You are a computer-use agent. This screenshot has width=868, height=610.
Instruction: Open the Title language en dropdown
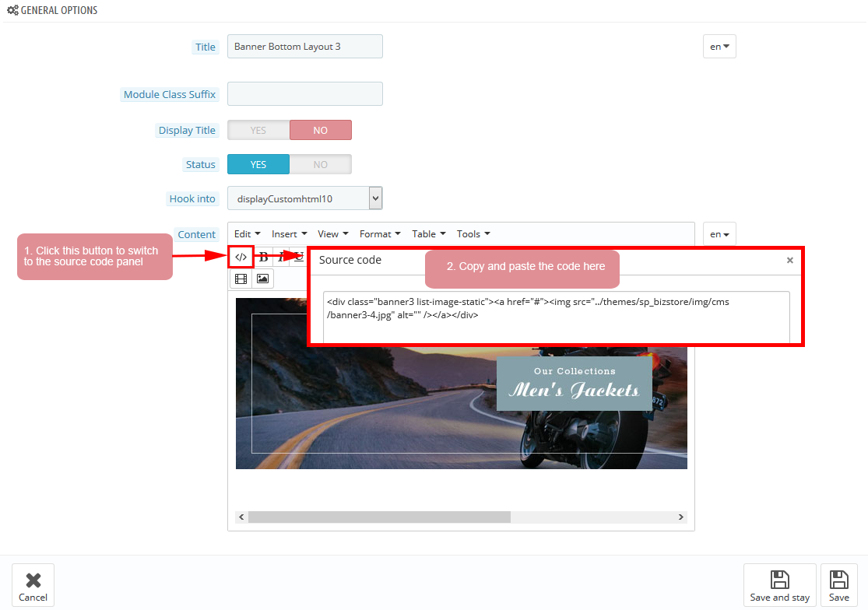(719, 47)
